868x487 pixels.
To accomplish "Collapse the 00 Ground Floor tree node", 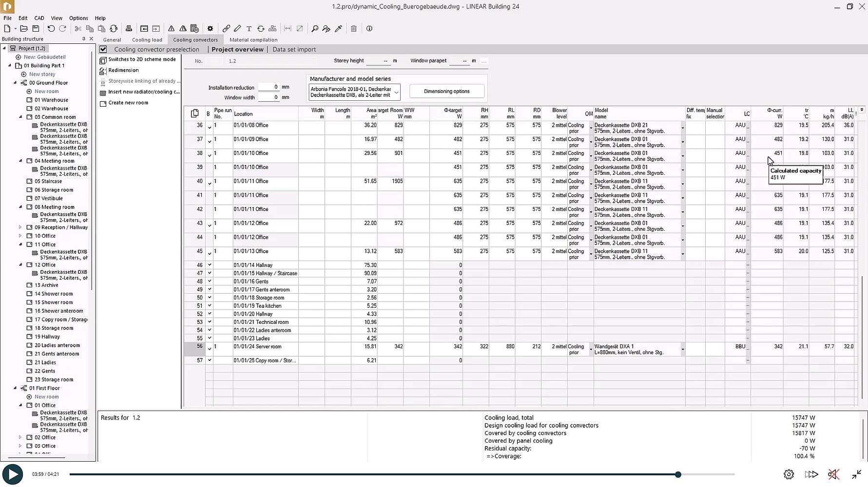I will pyautogui.click(x=15, y=83).
